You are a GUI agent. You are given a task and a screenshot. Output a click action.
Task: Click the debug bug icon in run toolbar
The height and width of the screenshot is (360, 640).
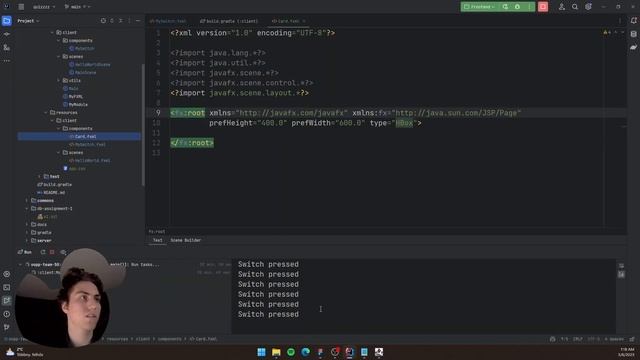[x=517, y=7]
